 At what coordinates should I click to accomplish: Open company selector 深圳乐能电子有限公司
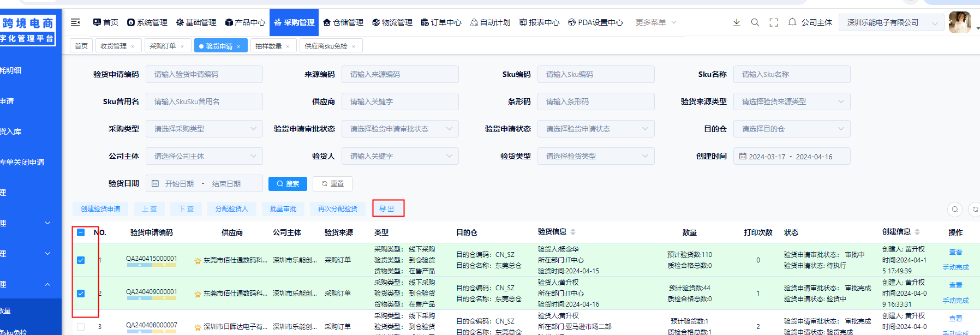coord(890,22)
